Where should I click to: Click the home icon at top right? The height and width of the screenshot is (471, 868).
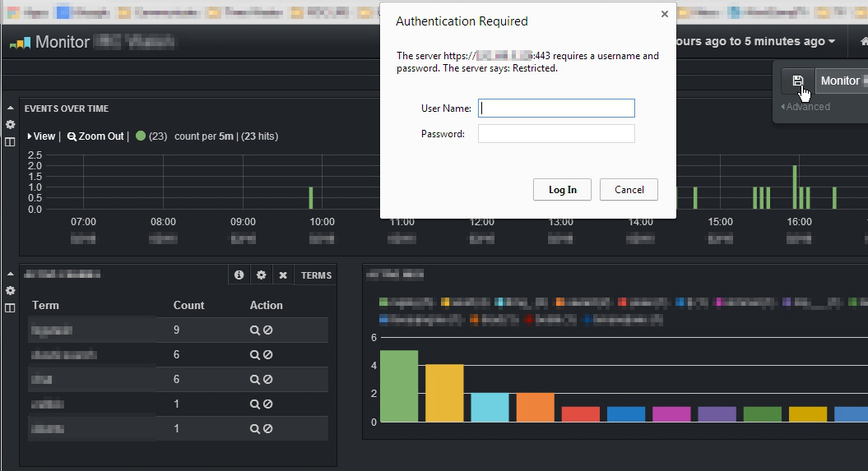point(864,41)
